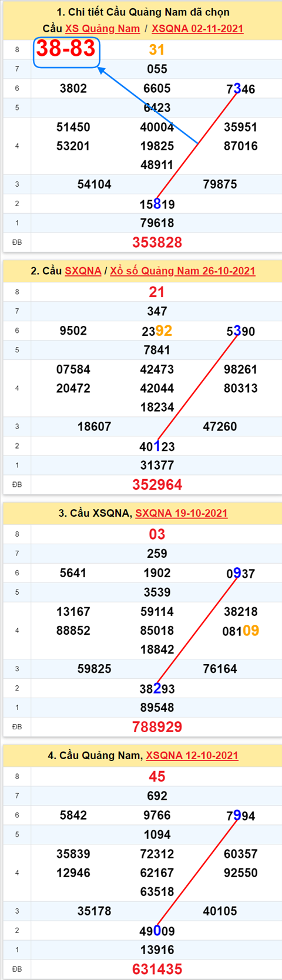Click the red number 45 in fourth table
Image resolution: width=282 pixels, height=980 pixels.
pos(157,777)
